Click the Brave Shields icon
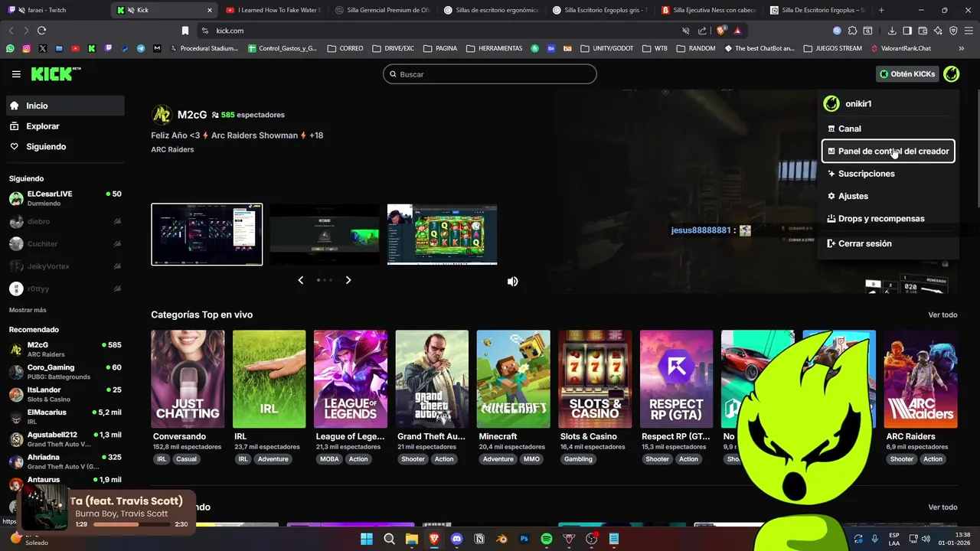980x551 pixels. [x=720, y=31]
